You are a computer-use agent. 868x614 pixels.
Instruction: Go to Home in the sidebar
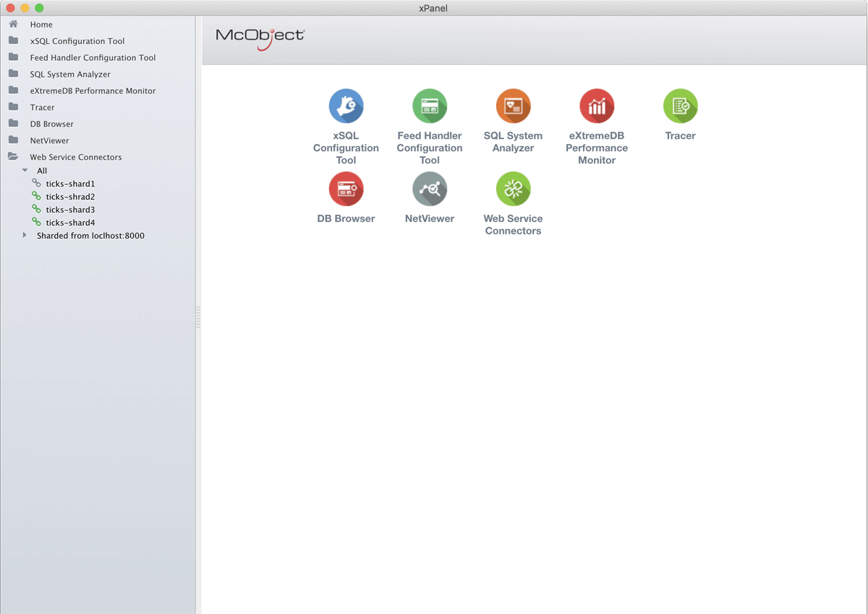(41, 25)
